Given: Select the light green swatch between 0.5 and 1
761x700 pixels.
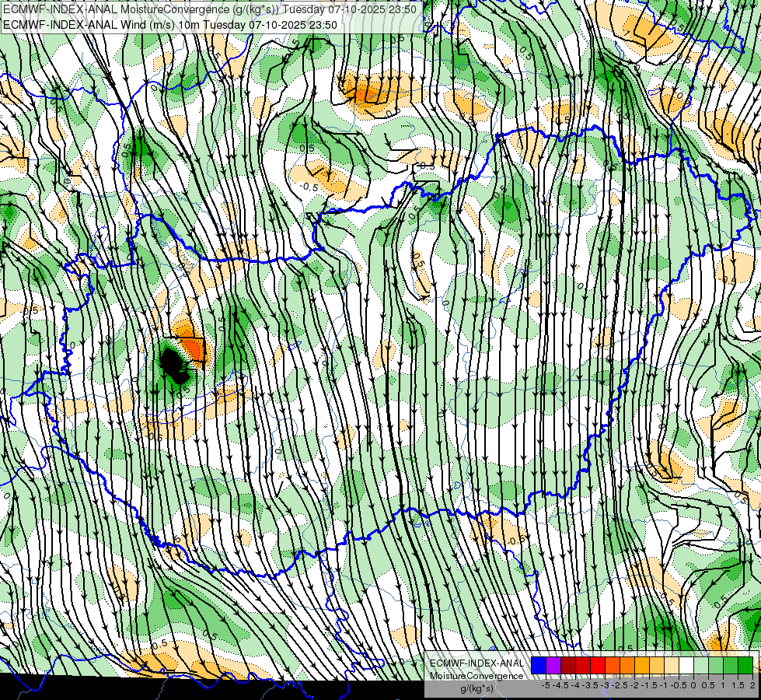Looking at the screenshot, I should [x=716, y=665].
